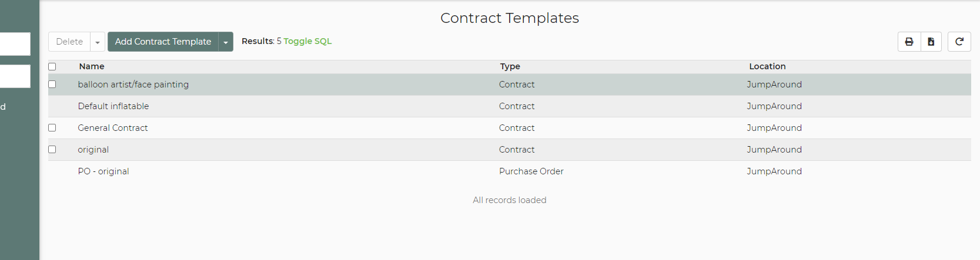Expand Add Contract Template dropdown arrow

pos(226,42)
